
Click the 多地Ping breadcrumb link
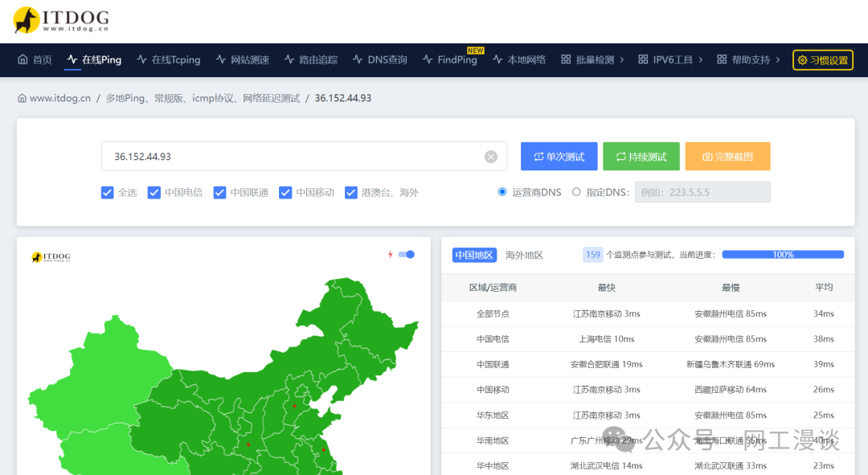[x=203, y=98]
